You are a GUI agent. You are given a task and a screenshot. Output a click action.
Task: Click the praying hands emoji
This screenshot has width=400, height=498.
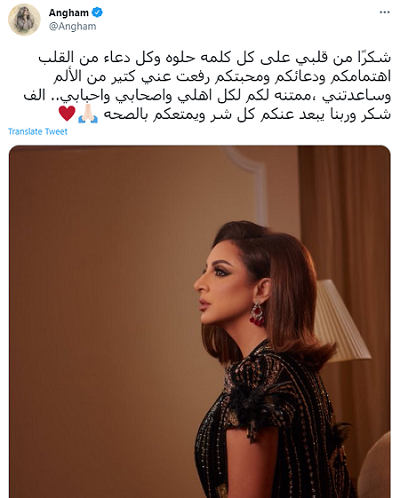(x=88, y=114)
